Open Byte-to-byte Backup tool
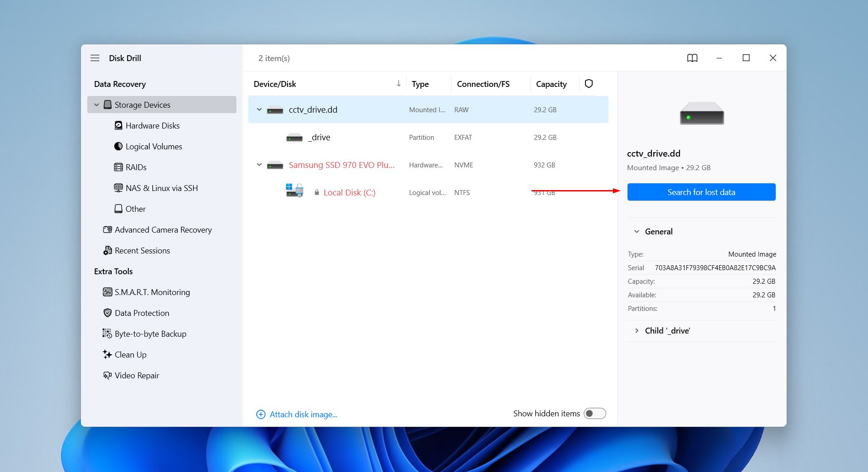Viewport: 868px width, 472px height. (151, 334)
